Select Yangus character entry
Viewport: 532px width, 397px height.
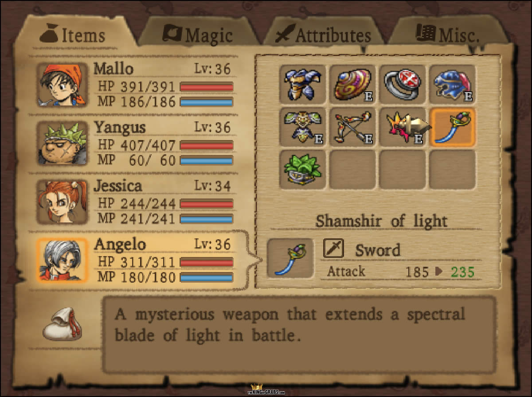(134, 143)
